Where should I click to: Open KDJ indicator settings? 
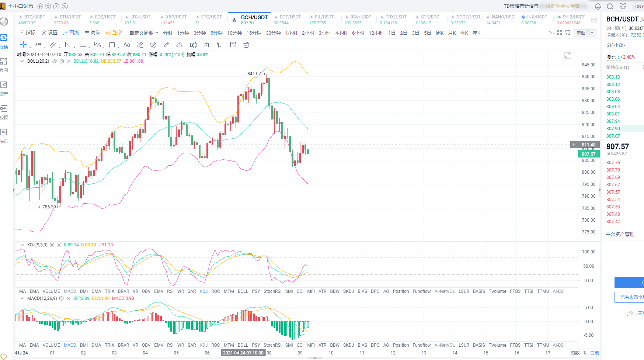pos(52,245)
